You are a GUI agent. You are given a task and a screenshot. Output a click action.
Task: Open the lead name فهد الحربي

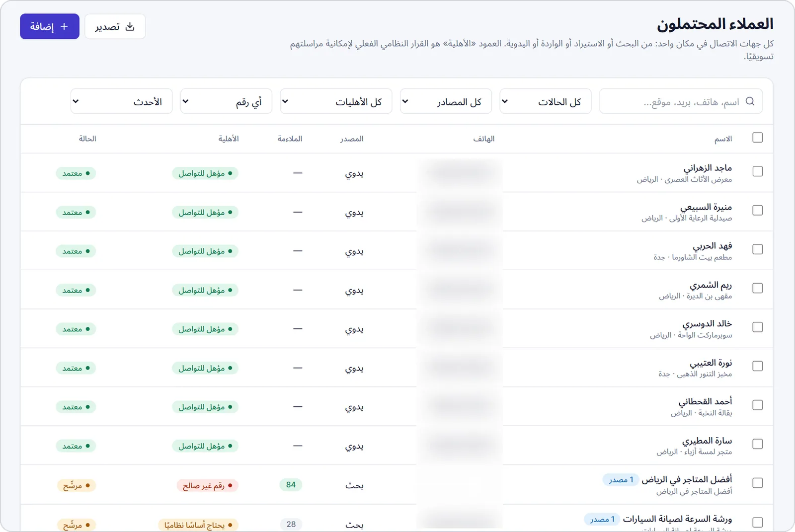pos(713,246)
